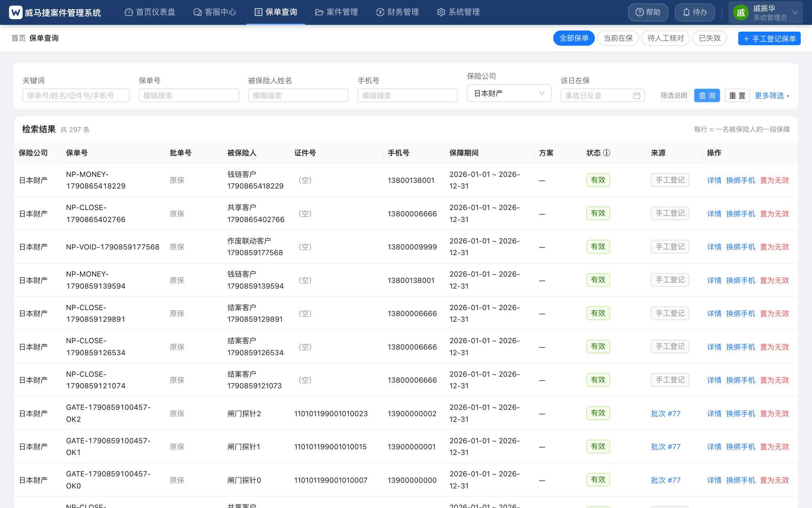Focus the 手机号 input field
The width and height of the screenshot is (812, 508).
408,96
